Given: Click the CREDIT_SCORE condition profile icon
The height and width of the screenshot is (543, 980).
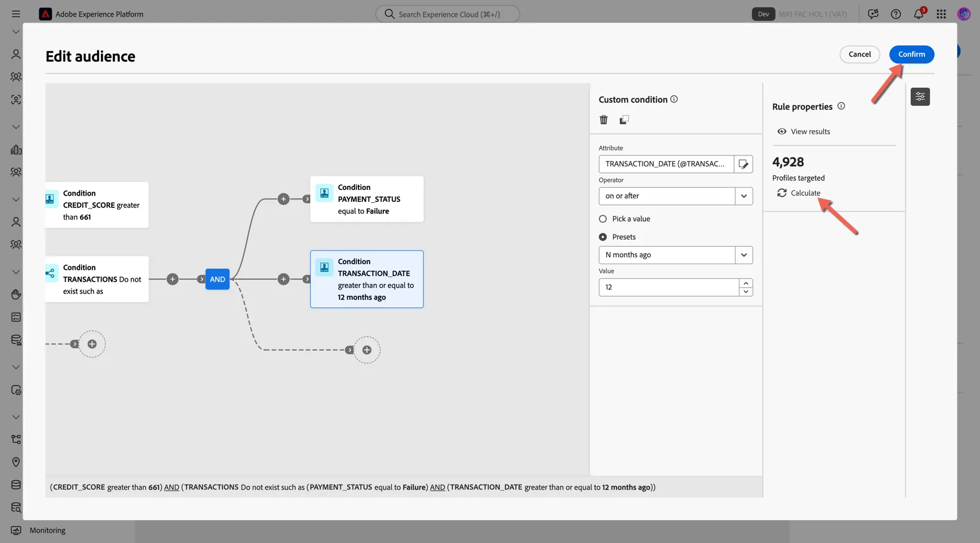Looking at the screenshot, I should (x=50, y=199).
